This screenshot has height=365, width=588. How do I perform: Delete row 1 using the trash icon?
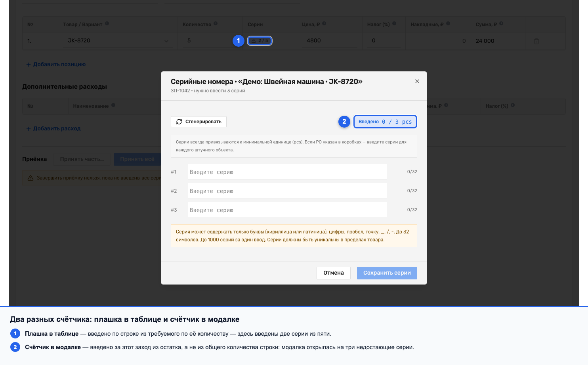pos(536,41)
